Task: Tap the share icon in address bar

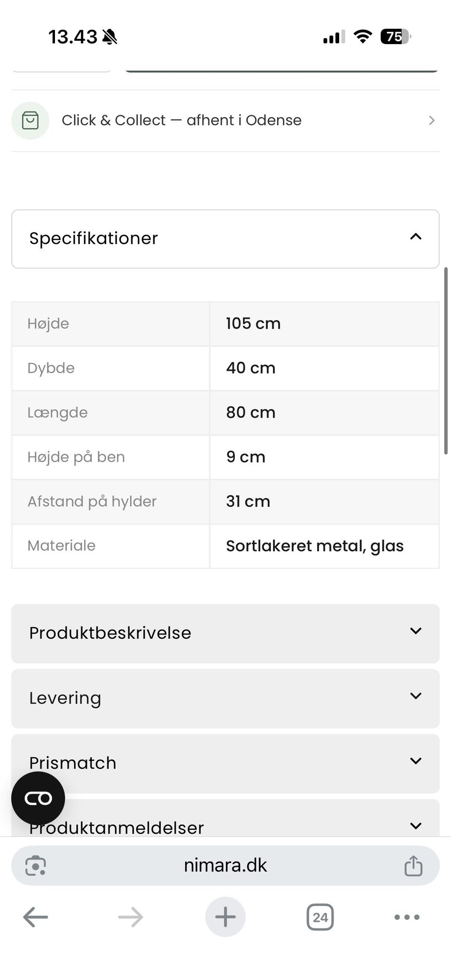Action: point(413,865)
